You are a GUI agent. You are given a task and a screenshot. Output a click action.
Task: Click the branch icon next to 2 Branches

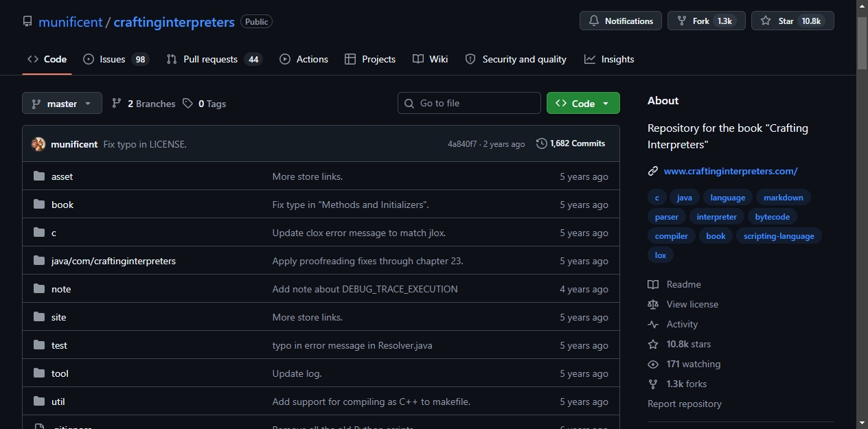point(117,104)
